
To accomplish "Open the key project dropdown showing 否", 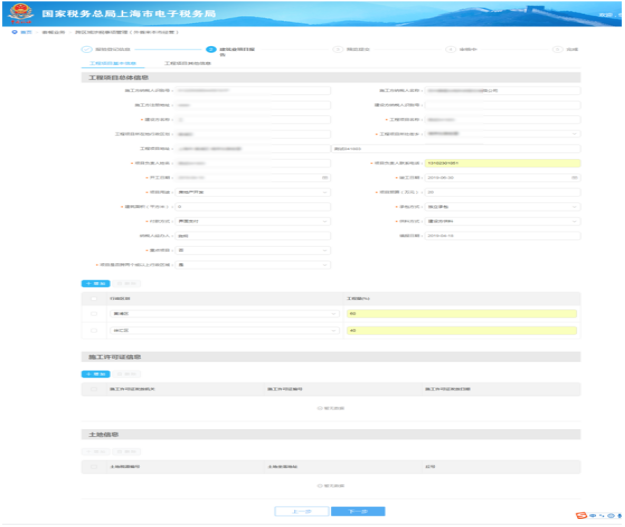I will point(253,250).
